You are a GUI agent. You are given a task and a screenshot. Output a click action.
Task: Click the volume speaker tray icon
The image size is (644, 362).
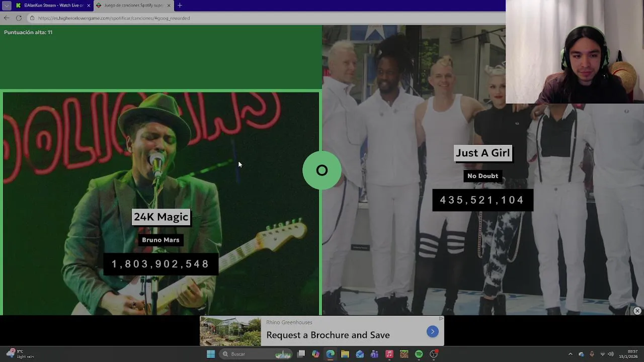[x=611, y=354]
